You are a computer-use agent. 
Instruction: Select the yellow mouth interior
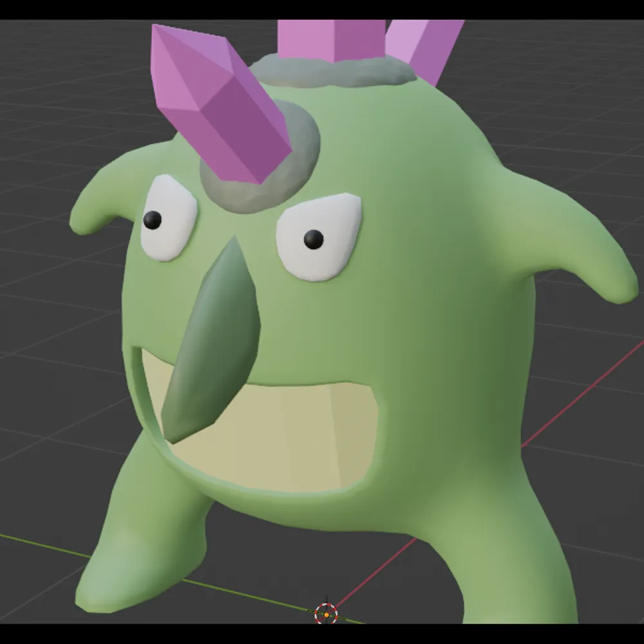(290, 431)
